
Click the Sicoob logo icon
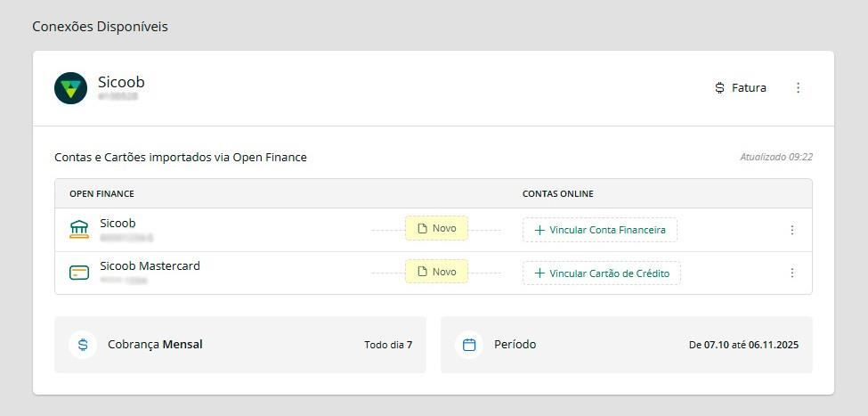coord(71,88)
